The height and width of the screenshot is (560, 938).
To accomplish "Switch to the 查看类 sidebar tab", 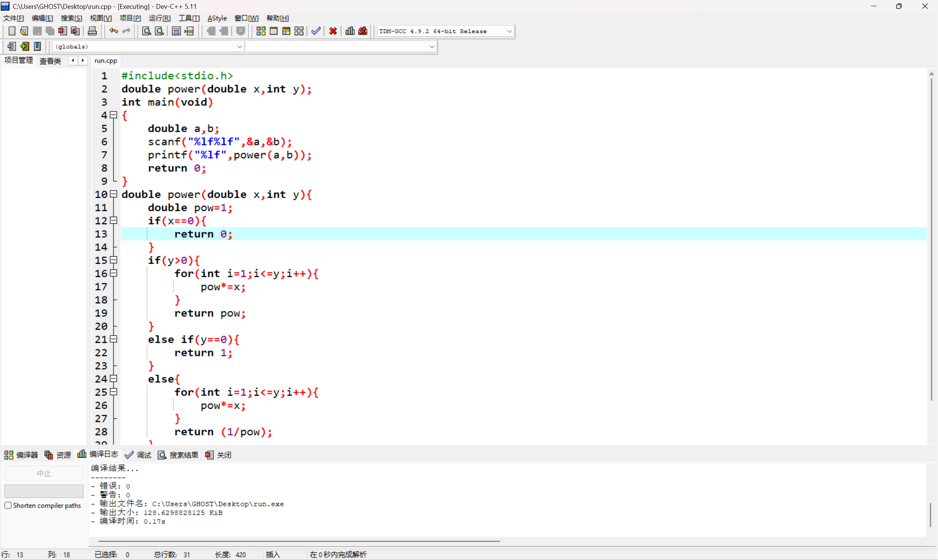I will tap(50, 61).
